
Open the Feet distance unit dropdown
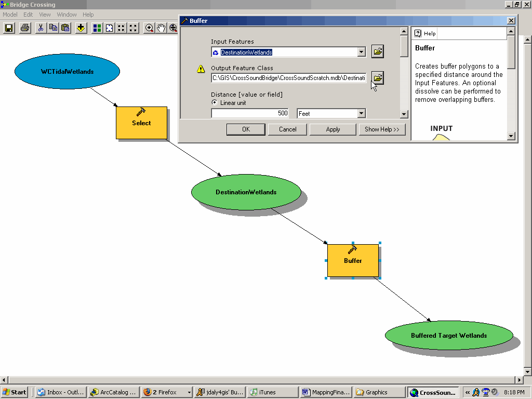coord(361,113)
